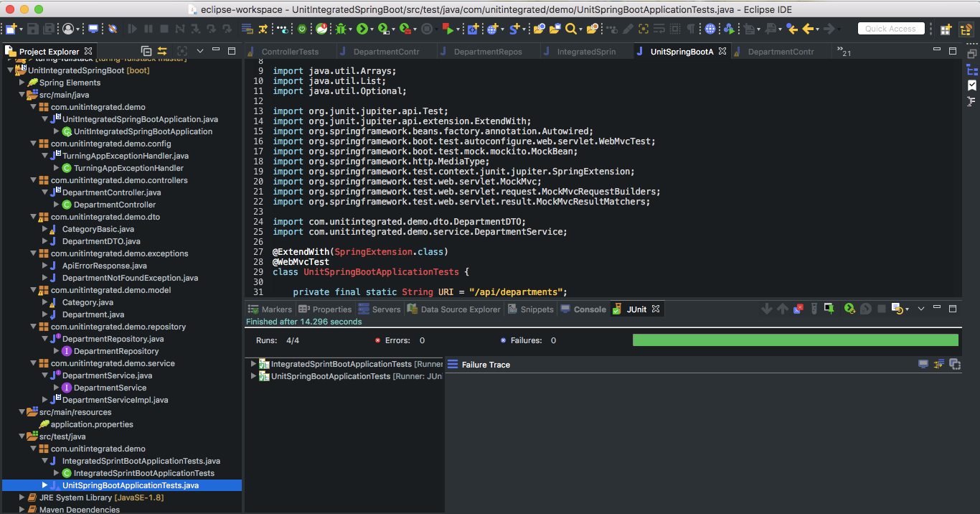Stop the JUnit test run
The width and height of the screenshot is (980, 514).
tap(882, 309)
